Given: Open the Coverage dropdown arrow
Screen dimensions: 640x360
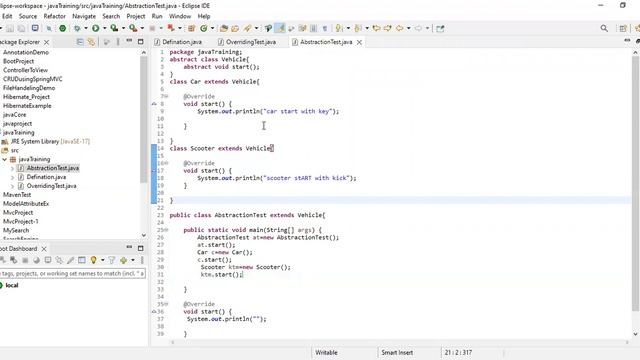Looking at the screenshot, I should pos(123,28).
